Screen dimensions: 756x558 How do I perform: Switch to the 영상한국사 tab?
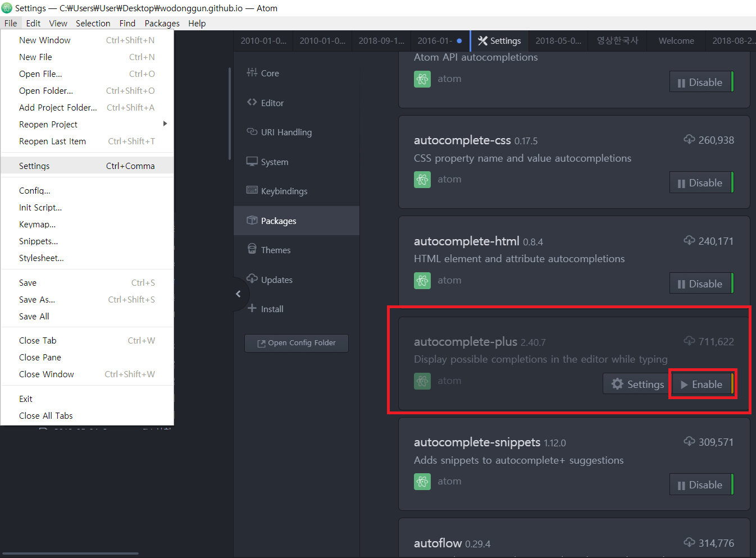click(x=617, y=40)
